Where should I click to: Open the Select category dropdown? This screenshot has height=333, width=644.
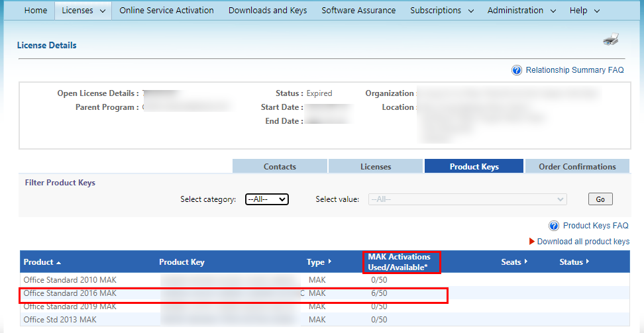click(x=268, y=199)
